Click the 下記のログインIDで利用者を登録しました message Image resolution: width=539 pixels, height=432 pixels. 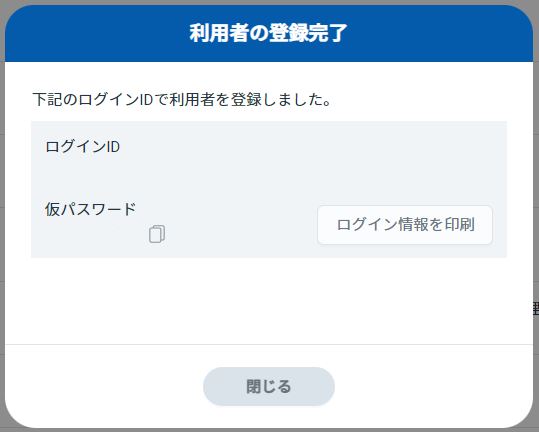click(x=182, y=100)
